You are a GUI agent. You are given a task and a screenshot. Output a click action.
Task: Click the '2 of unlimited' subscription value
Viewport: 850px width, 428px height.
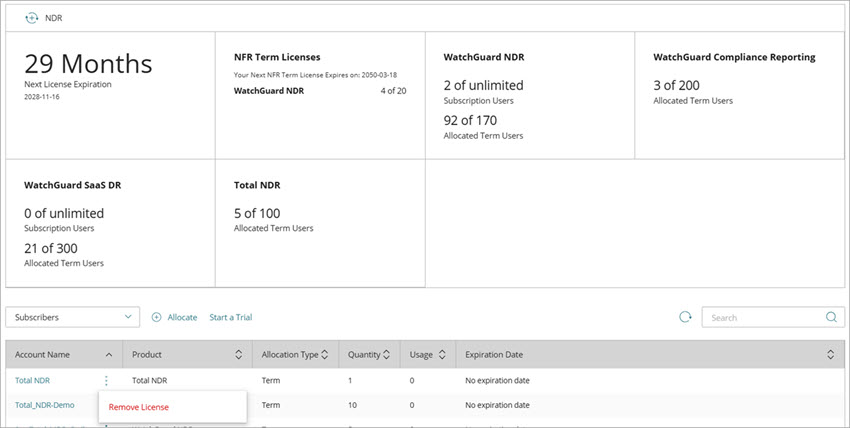click(484, 85)
